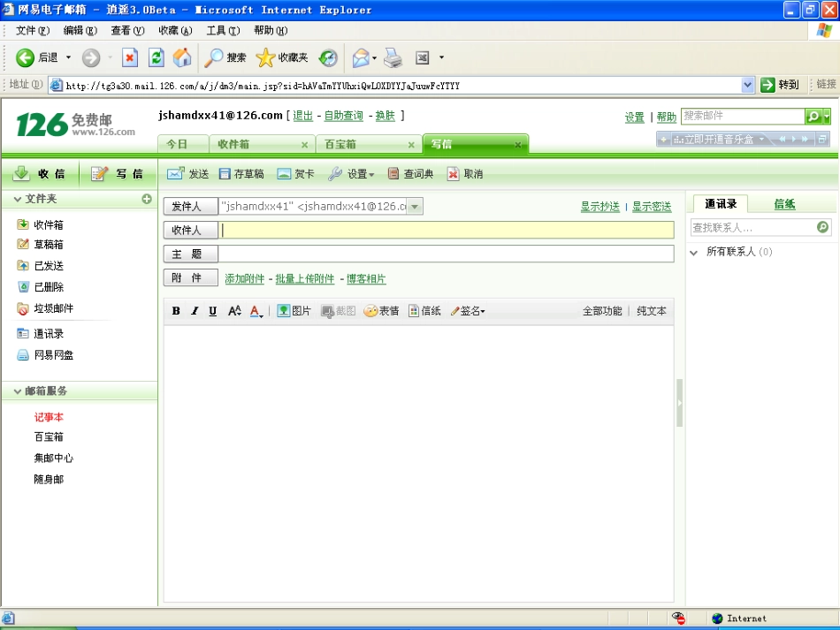Toggle underline text formatting
The width and height of the screenshot is (840, 630).
213,311
